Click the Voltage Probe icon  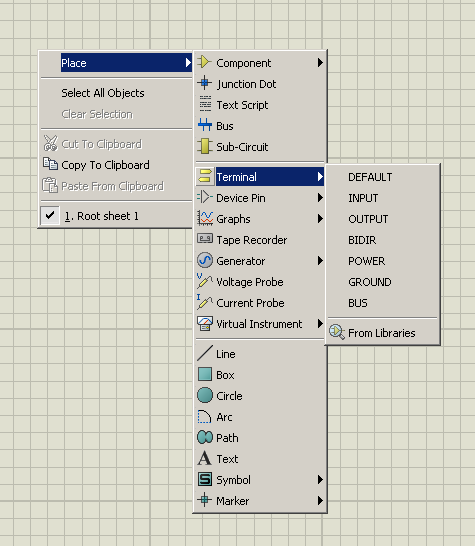tap(205, 281)
